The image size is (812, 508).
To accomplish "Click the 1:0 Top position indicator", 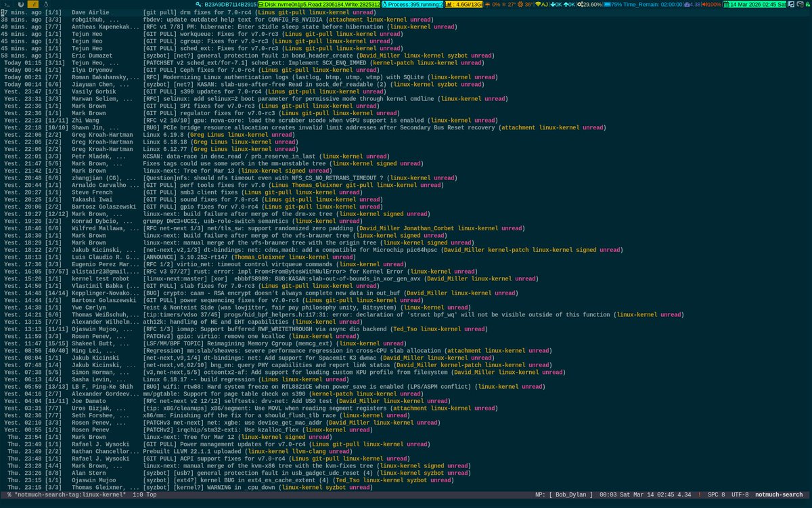I will tap(145, 495).
